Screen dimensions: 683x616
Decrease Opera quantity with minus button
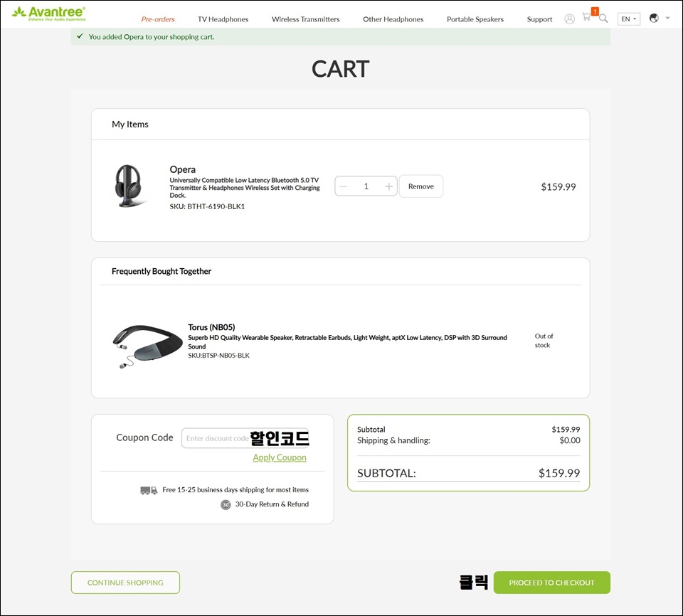click(343, 186)
